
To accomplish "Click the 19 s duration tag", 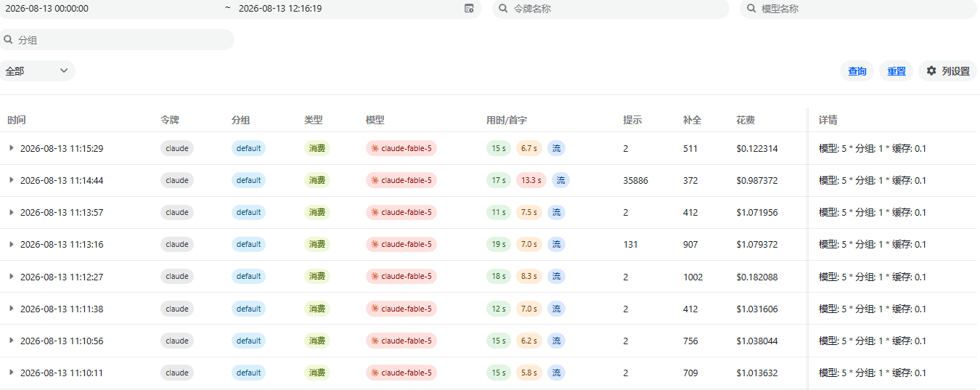I will pos(499,244).
